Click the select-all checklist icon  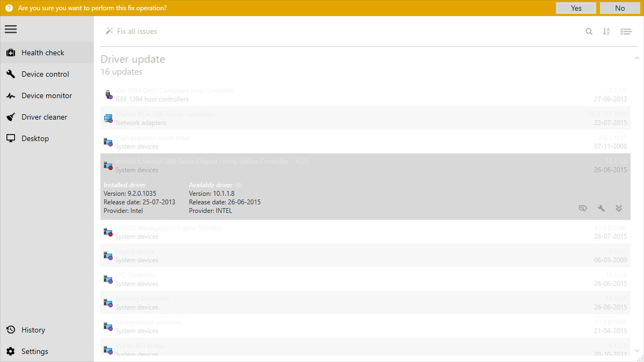[626, 31]
